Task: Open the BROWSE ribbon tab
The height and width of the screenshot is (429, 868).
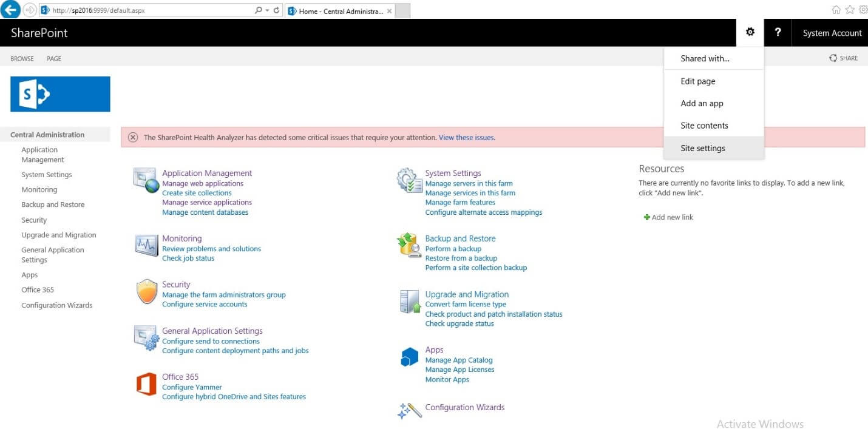Action: click(x=22, y=59)
